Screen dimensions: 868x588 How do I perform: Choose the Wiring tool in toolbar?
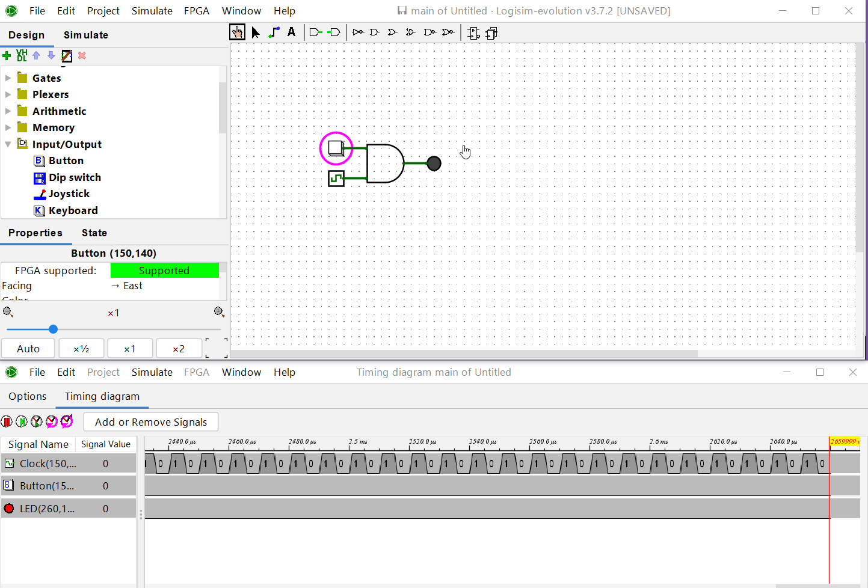tap(274, 32)
